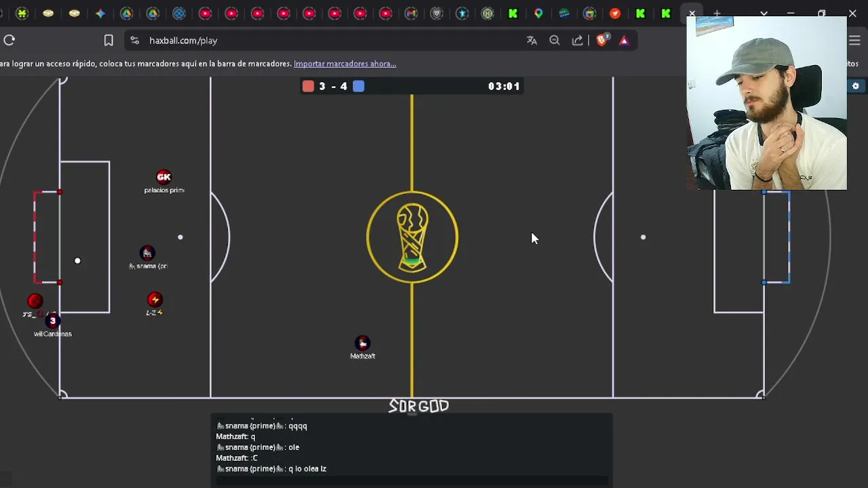This screenshot has width=868, height=488.
Task: Open the translate page icon
Action: click(532, 41)
